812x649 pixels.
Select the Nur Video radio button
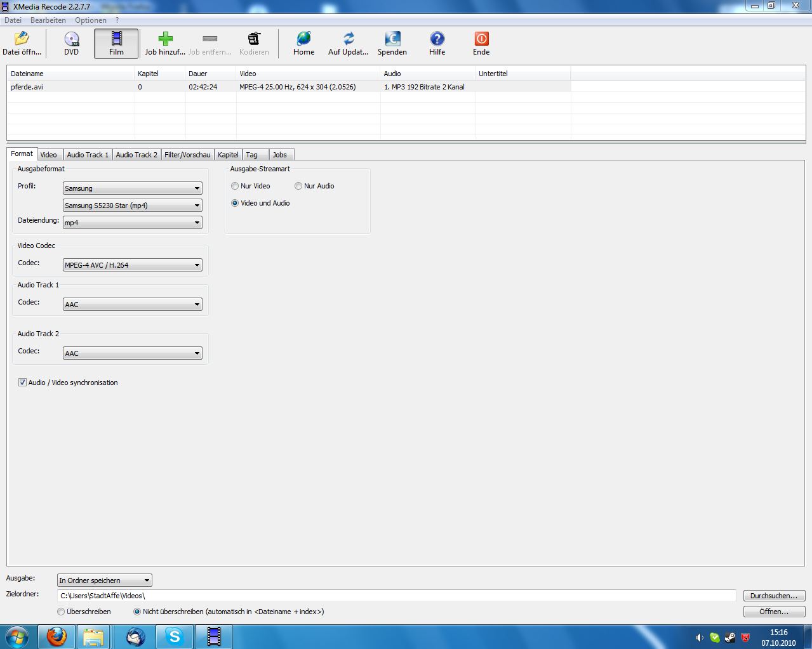pyautogui.click(x=235, y=186)
